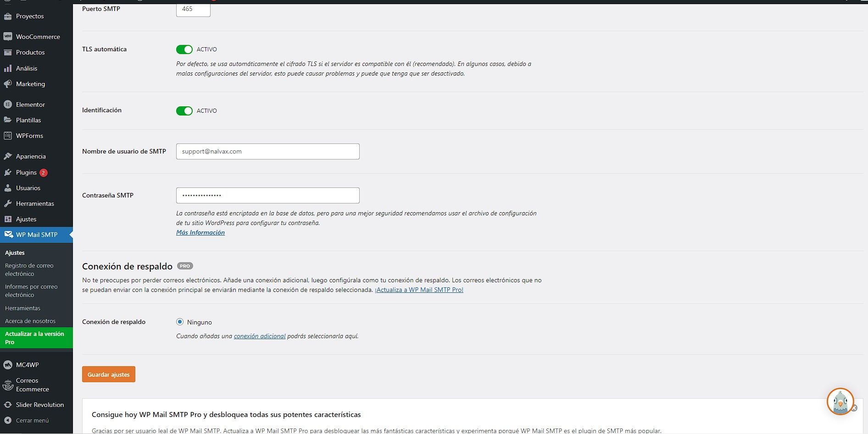Viewport: 868px width, 434px height.
Task: Follow the conexión adicional link
Action: pos(260,336)
